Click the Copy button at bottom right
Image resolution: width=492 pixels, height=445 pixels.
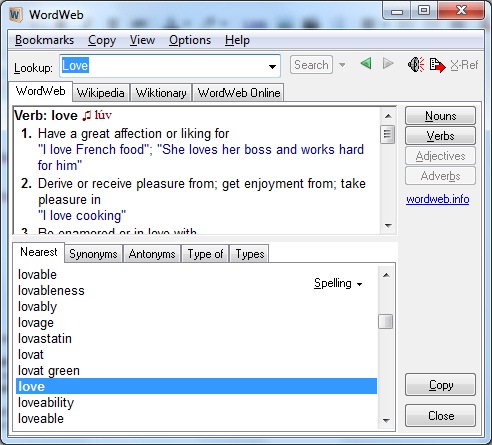coord(440,385)
